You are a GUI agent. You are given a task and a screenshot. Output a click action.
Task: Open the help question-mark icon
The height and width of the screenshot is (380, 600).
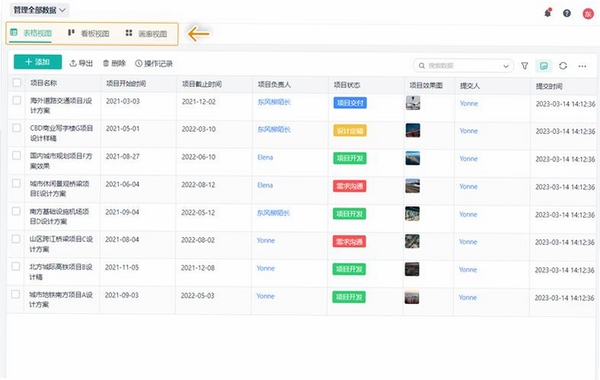click(x=567, y=13)
